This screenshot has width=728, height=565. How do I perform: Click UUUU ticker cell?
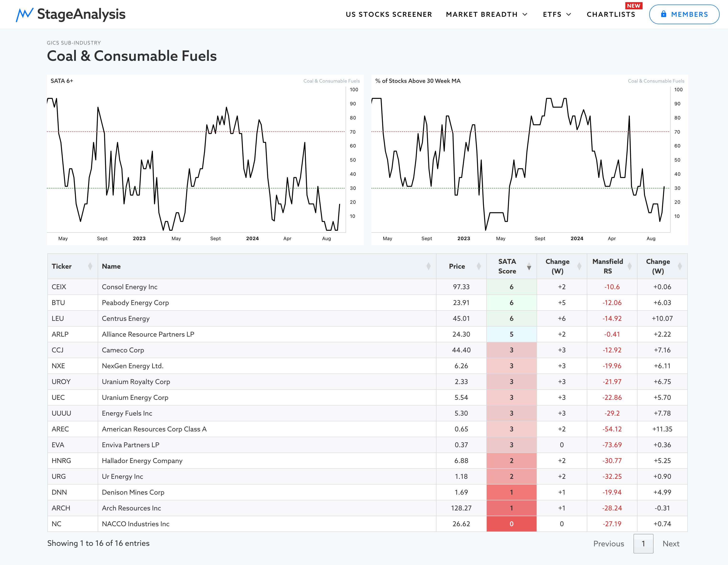[x=73, y=413]
